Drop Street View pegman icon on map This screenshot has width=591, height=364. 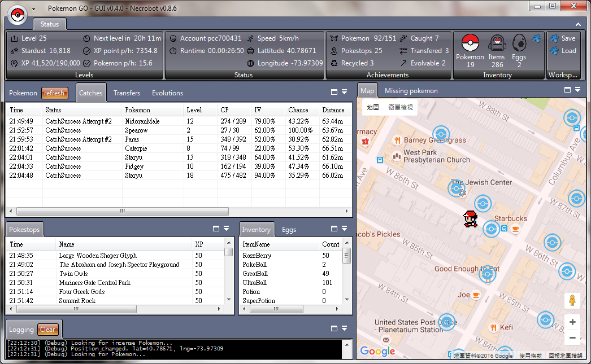pyautogui.click(x=572, y=300)
